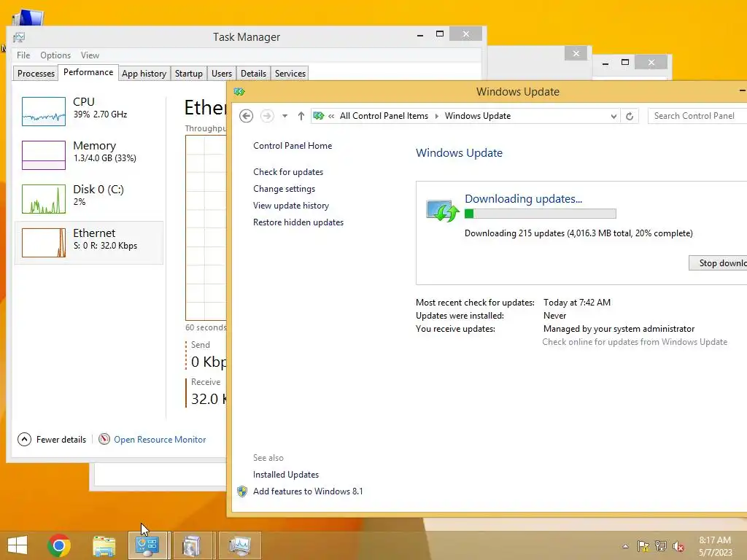Click Add features to Windows 8.1
This screenshot has width=747, height=560.
point(308,491)
